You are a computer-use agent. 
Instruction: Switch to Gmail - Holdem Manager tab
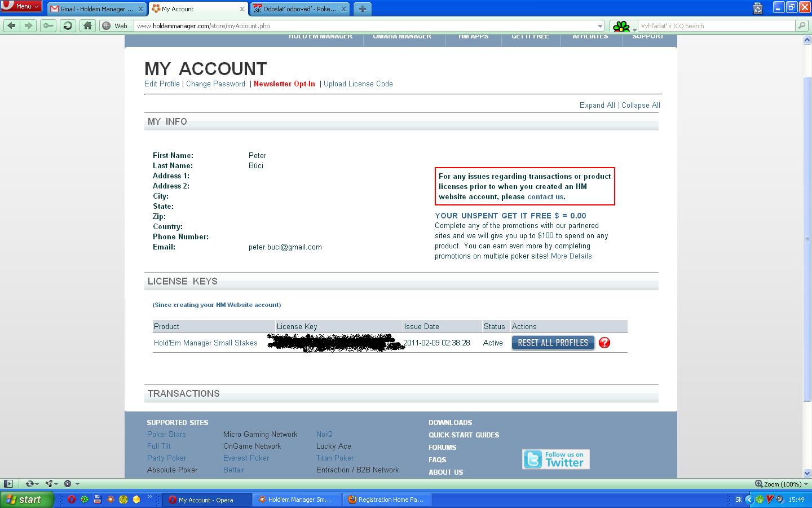pyautogui.click(x=97, y=9)
